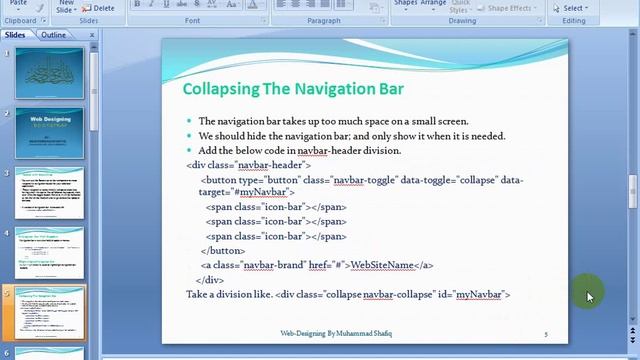Click main slide vertical scrollbar handle
Screen dimensions: 640x360
click(x=633, y=191)
